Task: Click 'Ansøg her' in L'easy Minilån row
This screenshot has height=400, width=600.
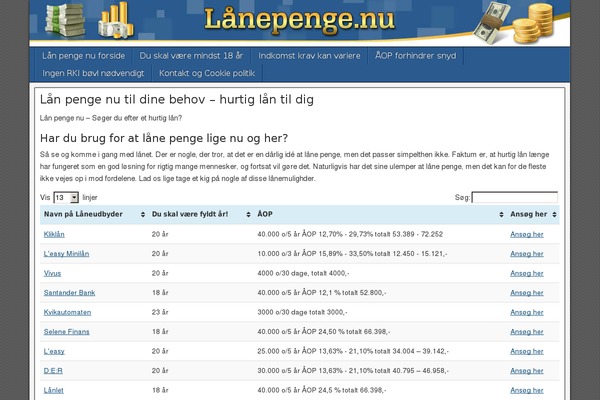Action: tap(527, 254)
